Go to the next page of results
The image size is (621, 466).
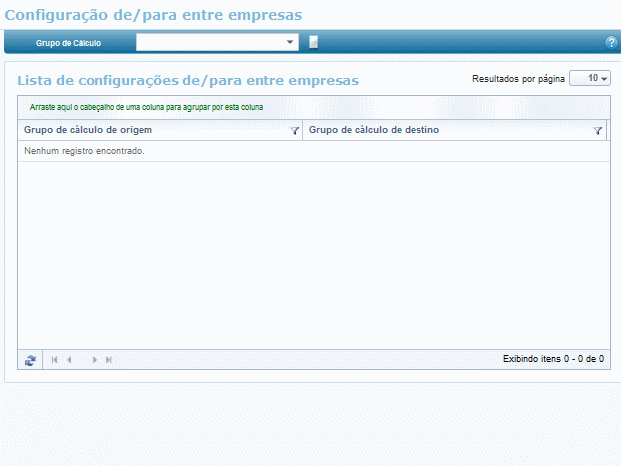(x=95, y=359)
